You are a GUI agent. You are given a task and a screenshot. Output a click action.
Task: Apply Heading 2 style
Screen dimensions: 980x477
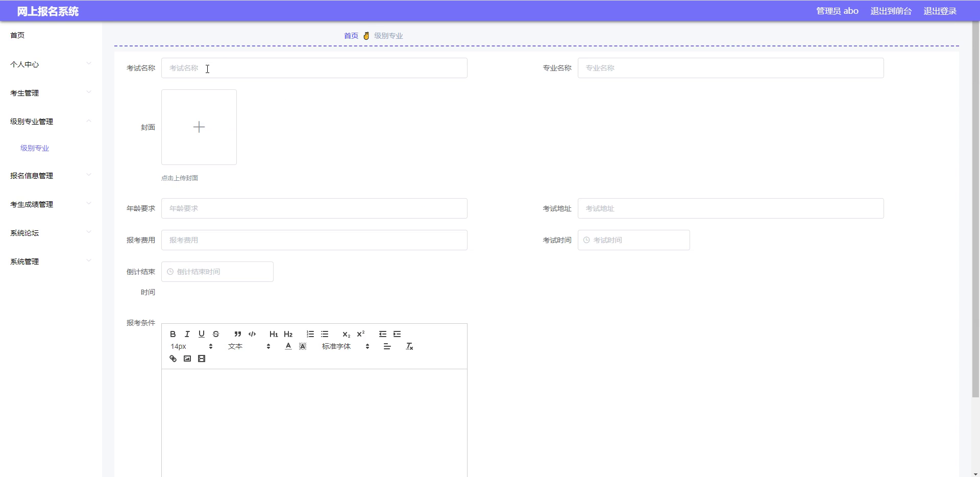point(288,334)
